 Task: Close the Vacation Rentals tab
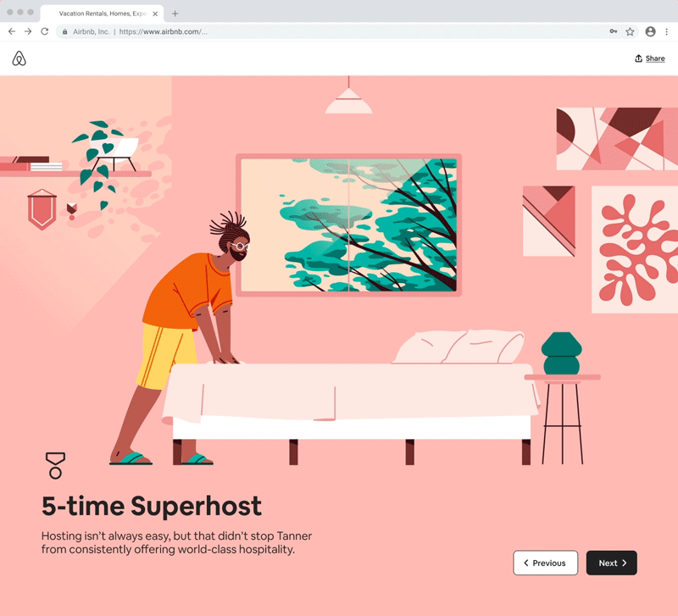(x=155, y=14)
